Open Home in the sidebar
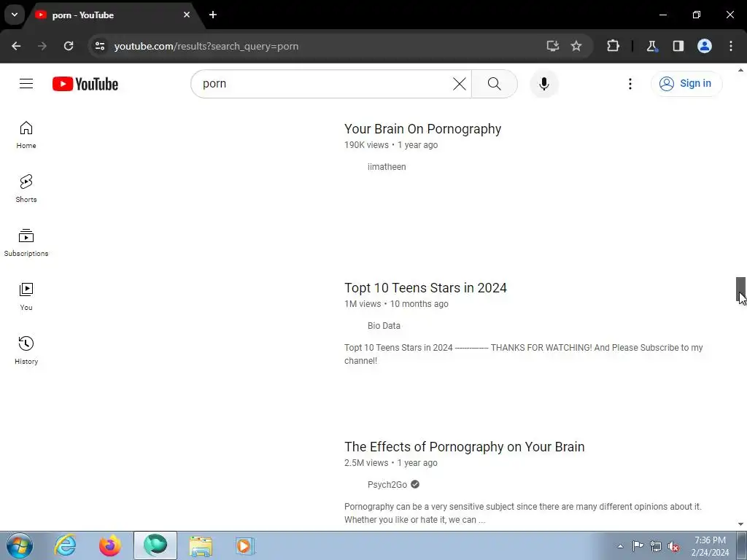The image size is (747, 560). tap(26, 135)
